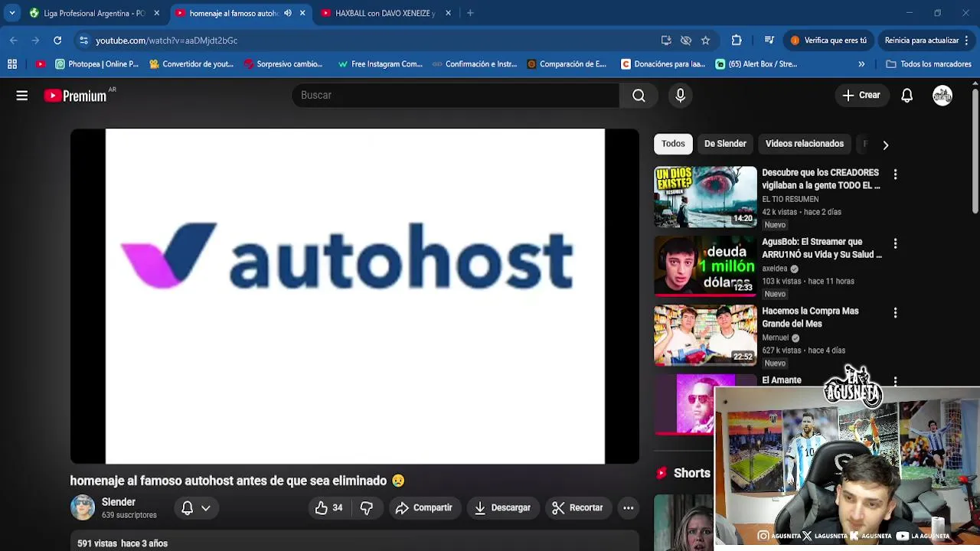
Task: Open more actions ellipsis under video
Action: tap(628, 508)
